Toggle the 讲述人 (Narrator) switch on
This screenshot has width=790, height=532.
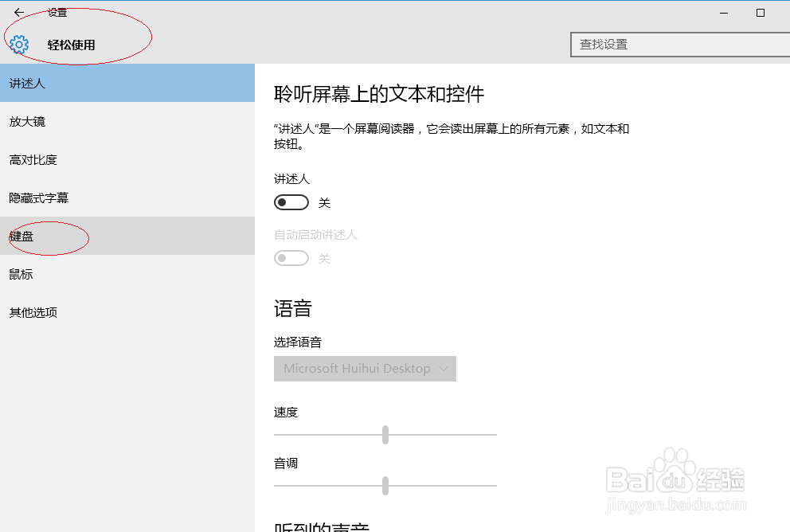[291, 201]
